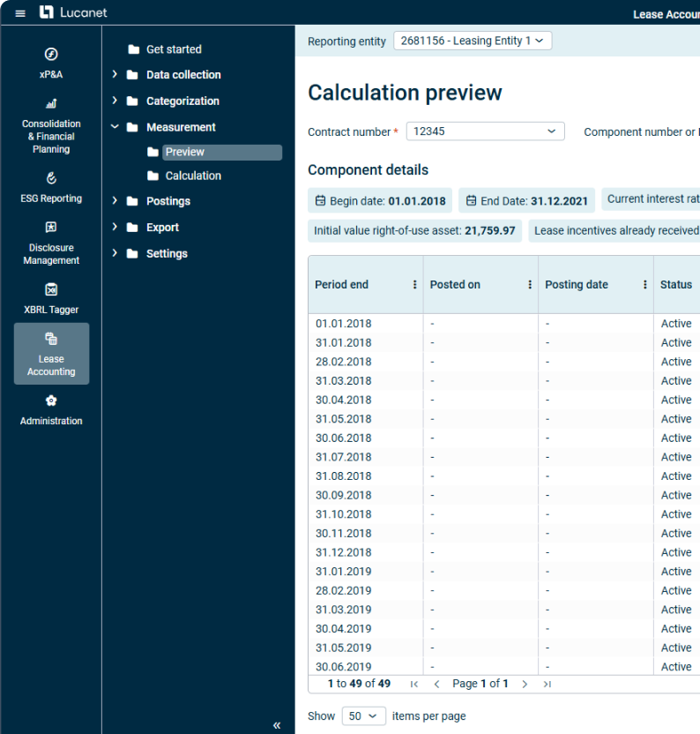The image size is (700, 734).
Task: Go to the next page arrow
Action: [x=525, y=684]
